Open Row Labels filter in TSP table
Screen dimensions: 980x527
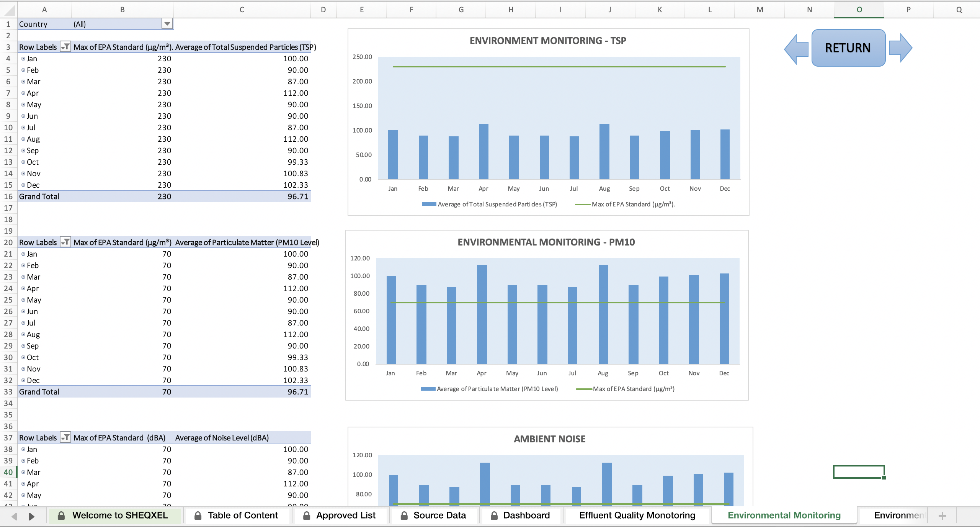[x=65, y=47]
